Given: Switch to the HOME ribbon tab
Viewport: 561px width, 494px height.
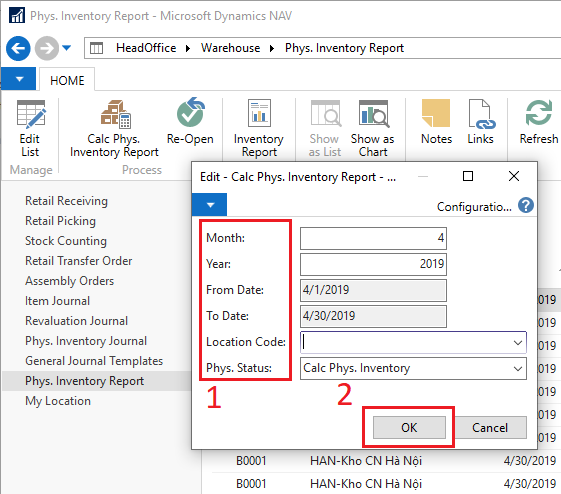Looking at the screenshot, I should tap(67, 80).
